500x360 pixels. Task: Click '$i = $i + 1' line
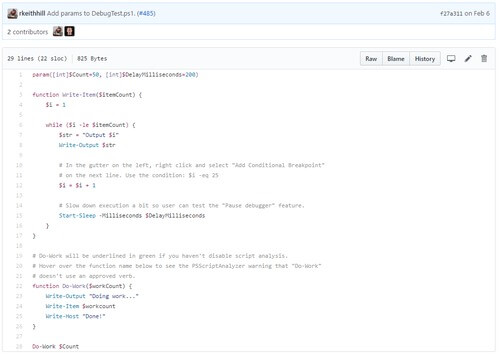tap(77, 185)
